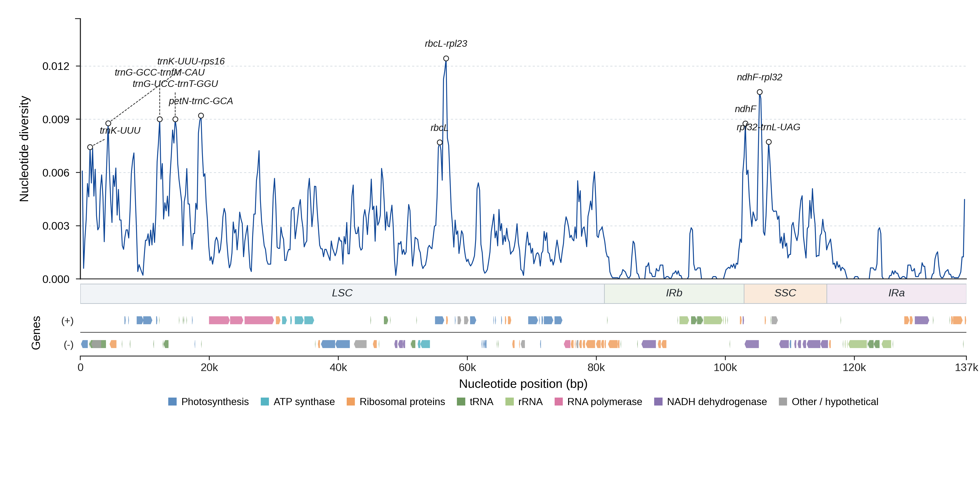Click the IRb region bar

[674, 293]
